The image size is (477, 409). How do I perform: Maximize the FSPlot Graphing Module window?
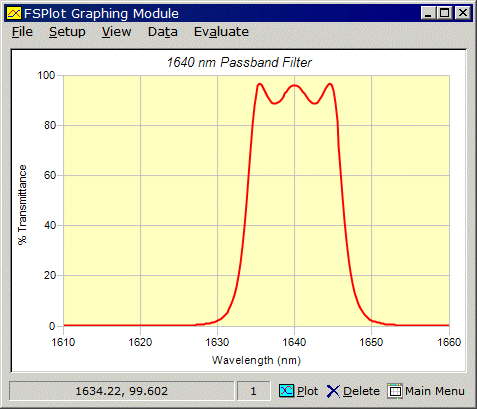click(445, 13)
